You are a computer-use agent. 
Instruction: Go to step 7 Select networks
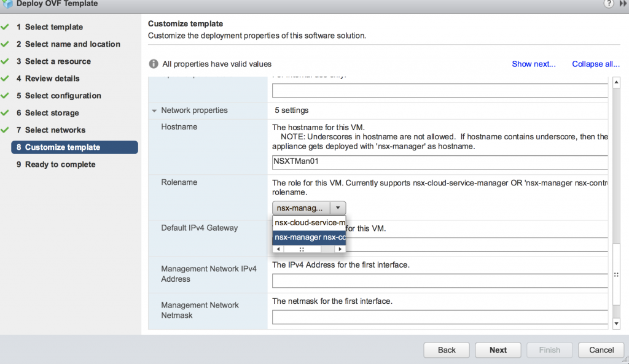pos(51,130)
